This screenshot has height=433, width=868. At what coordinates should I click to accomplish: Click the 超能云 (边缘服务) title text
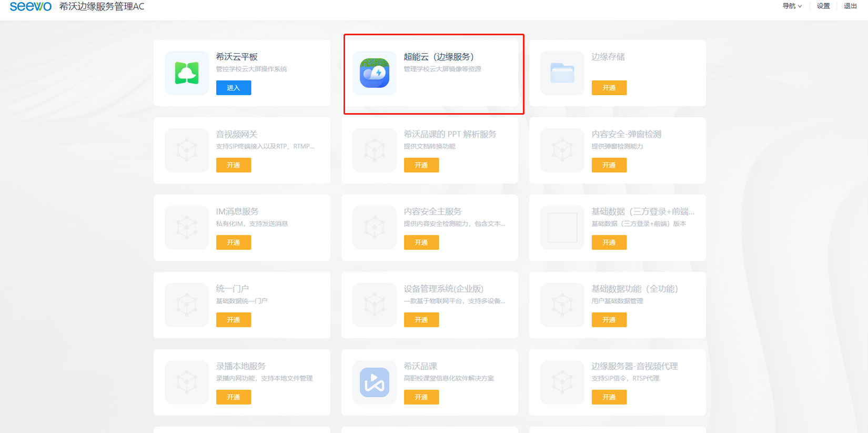pos(439,57)
